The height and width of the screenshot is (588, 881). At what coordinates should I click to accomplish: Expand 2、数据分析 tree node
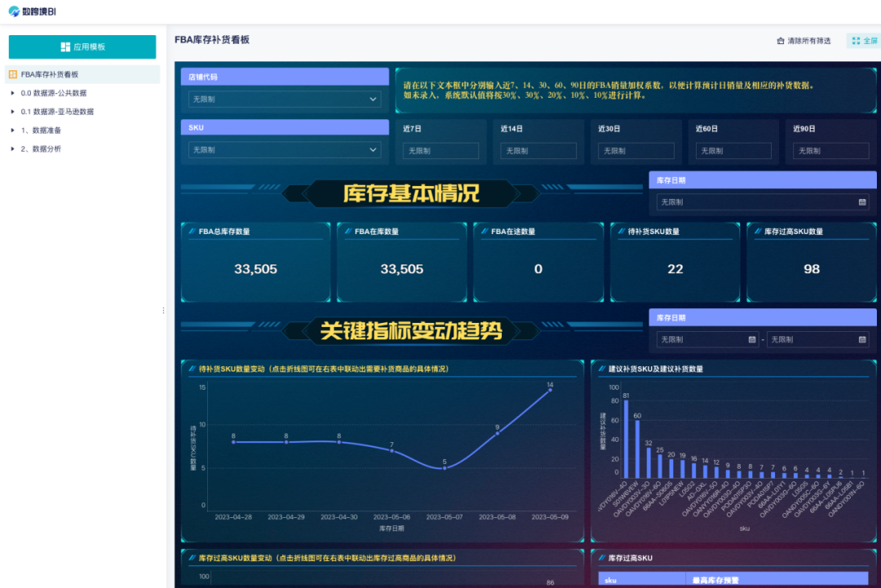point(13,148)
